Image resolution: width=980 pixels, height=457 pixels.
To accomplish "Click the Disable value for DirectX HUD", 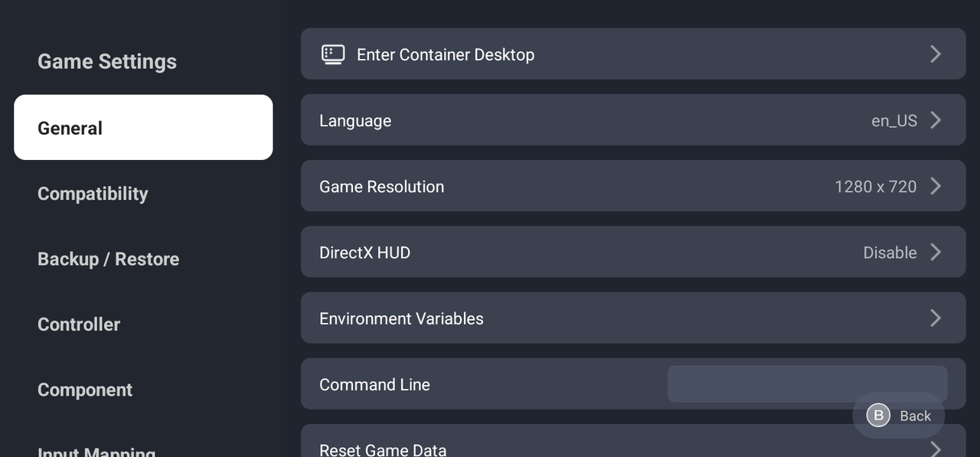I will pyautogui.click(x=890, y=253).
